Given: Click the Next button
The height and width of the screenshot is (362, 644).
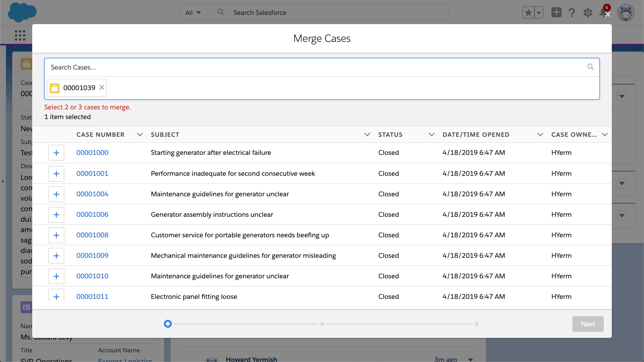Looking at the screenshot, I should pyautogui.click(x=588, y=324).
